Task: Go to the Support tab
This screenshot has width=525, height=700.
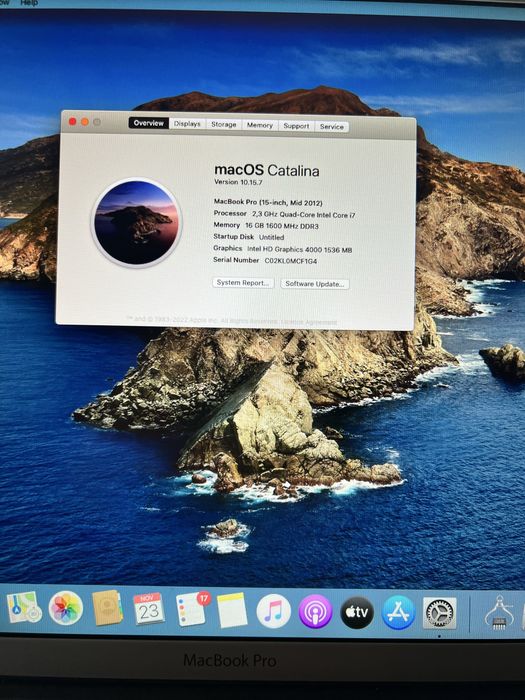Action: (x=296, y=126)
